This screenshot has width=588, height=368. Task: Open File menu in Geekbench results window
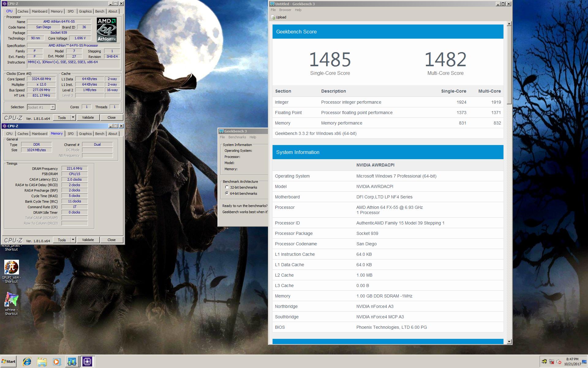pos(273,10)
